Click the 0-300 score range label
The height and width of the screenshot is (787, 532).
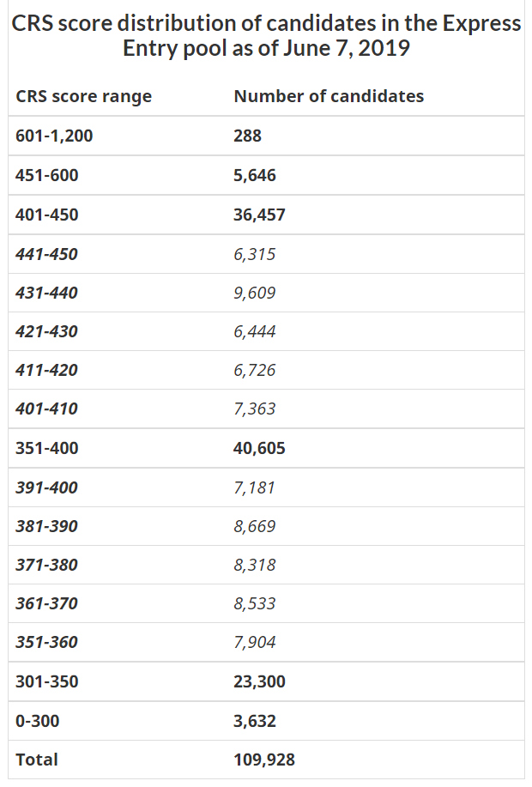click(38, 721)
